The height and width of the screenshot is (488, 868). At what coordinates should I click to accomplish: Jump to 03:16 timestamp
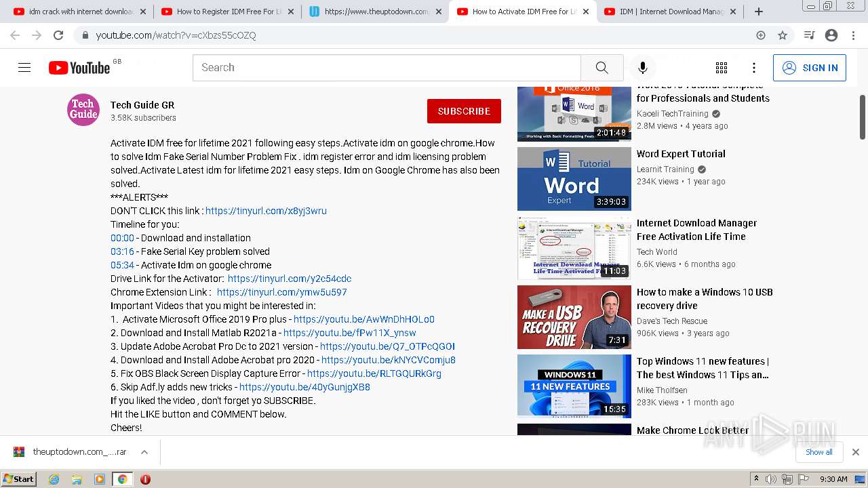tap(122, 251)
